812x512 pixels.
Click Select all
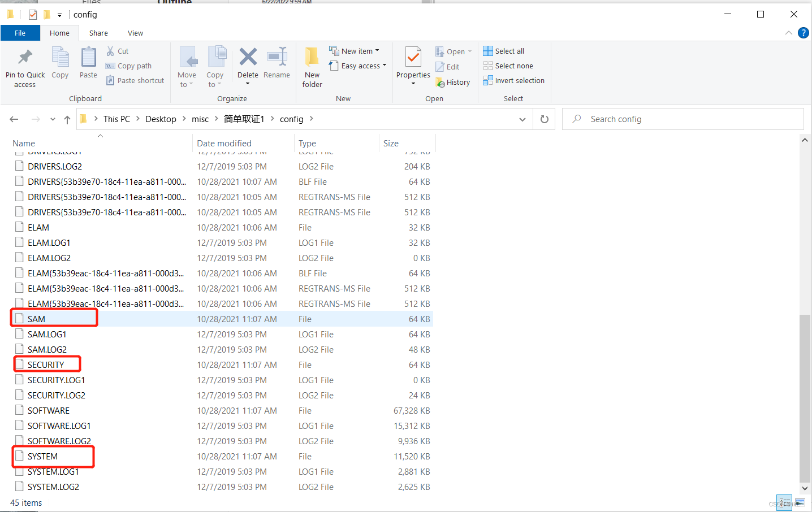coord(503,51)
